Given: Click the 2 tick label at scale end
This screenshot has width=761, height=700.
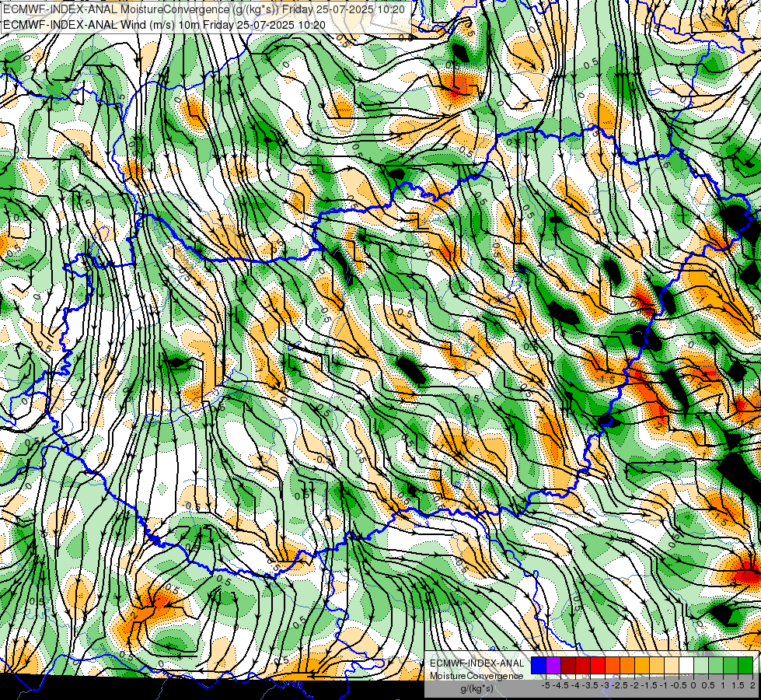Looking at the screenshot, I should 752,685.
